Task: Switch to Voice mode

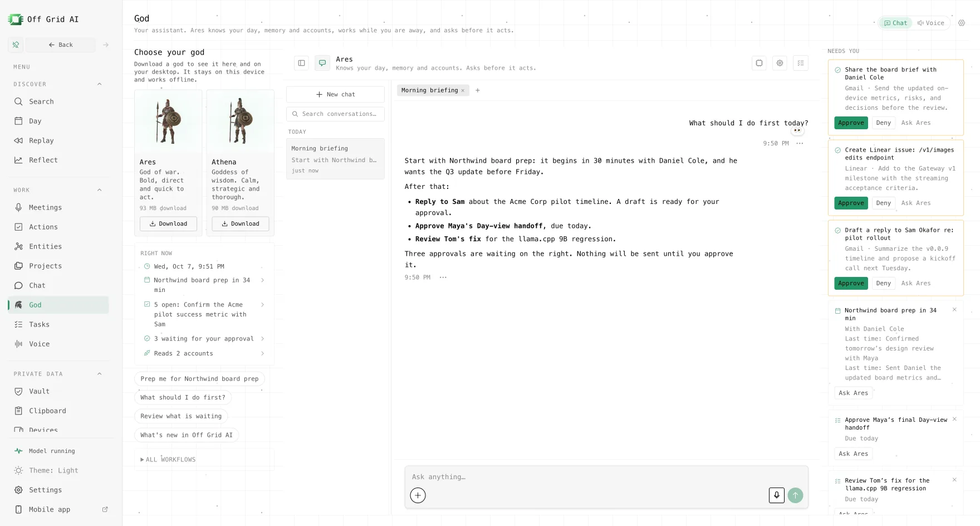Action: pyautogui.click(x=931, y=23)
